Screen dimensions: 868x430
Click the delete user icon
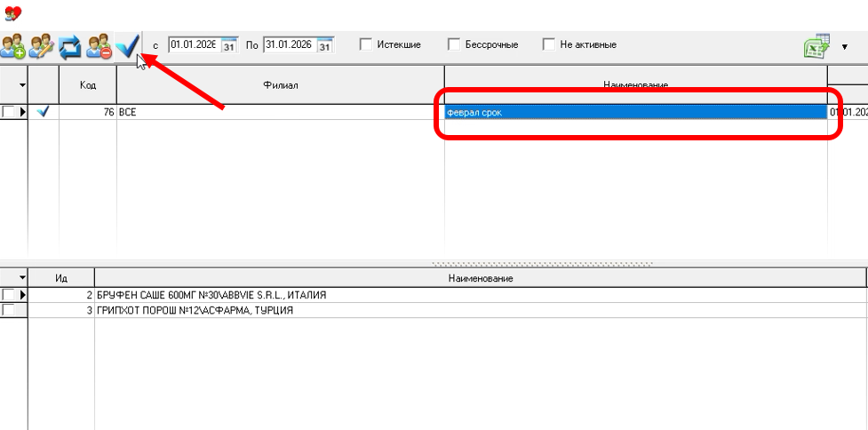(99, 46)
